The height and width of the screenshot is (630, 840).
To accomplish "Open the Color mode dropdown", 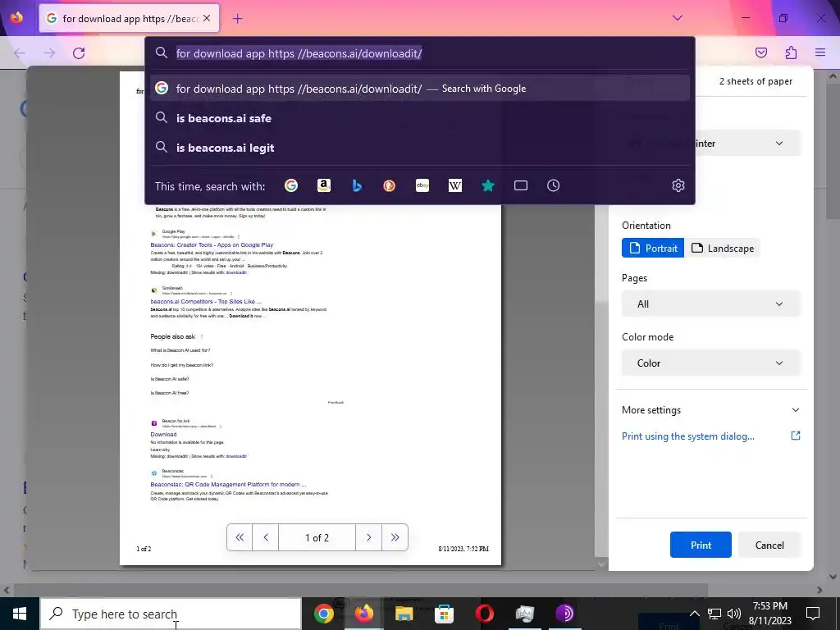I will point(711,363).
